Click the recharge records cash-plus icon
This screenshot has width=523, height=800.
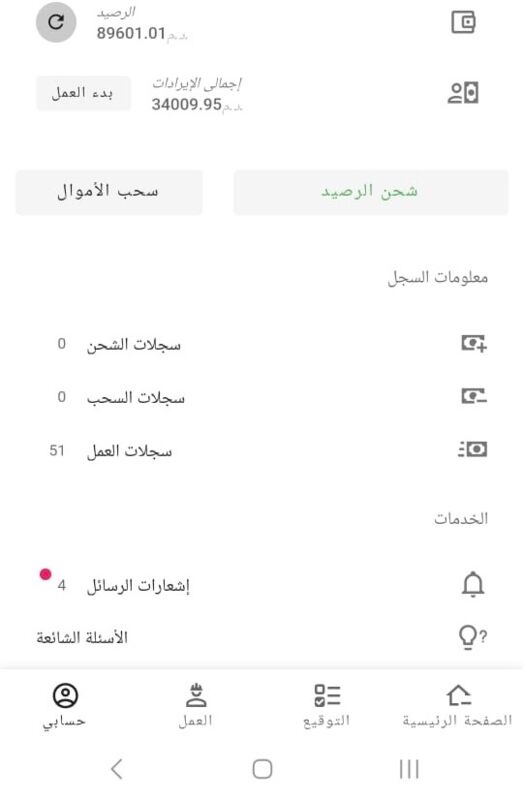[x=474, y=343]
